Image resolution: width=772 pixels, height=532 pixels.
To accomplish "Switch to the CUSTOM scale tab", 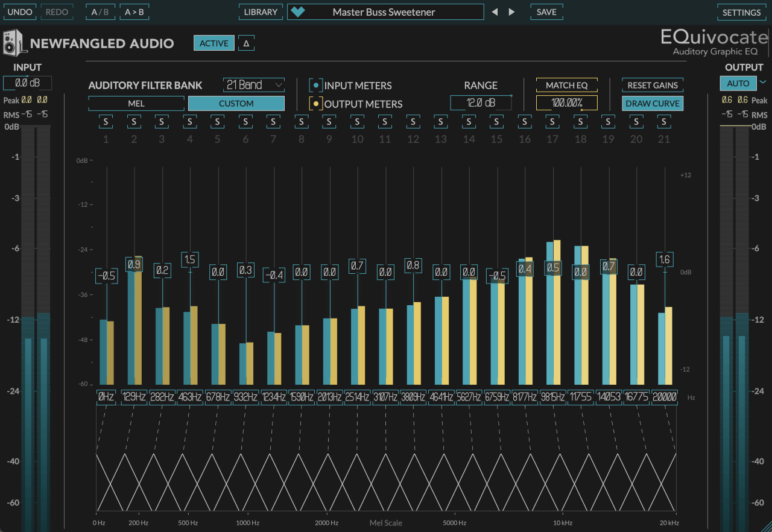I will 236,103.
